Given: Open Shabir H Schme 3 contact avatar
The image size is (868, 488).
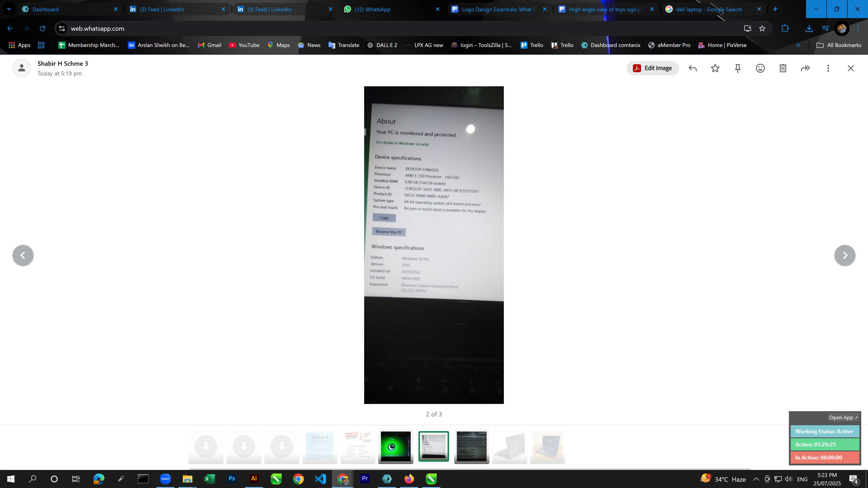Looking at the screenshot, I should click(x=21, y=68).
